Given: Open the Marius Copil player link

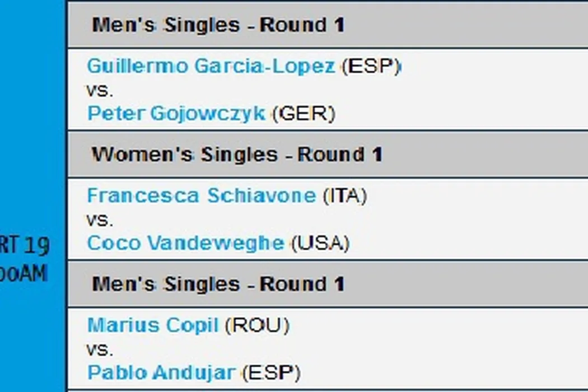Looking at the screenshot, I should click(x=153, y=325).
